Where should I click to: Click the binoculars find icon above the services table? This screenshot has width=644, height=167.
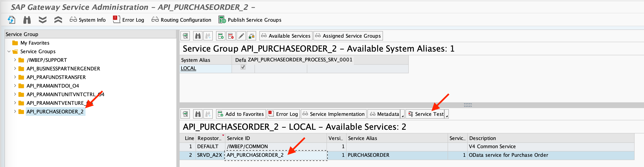[198, 114]
